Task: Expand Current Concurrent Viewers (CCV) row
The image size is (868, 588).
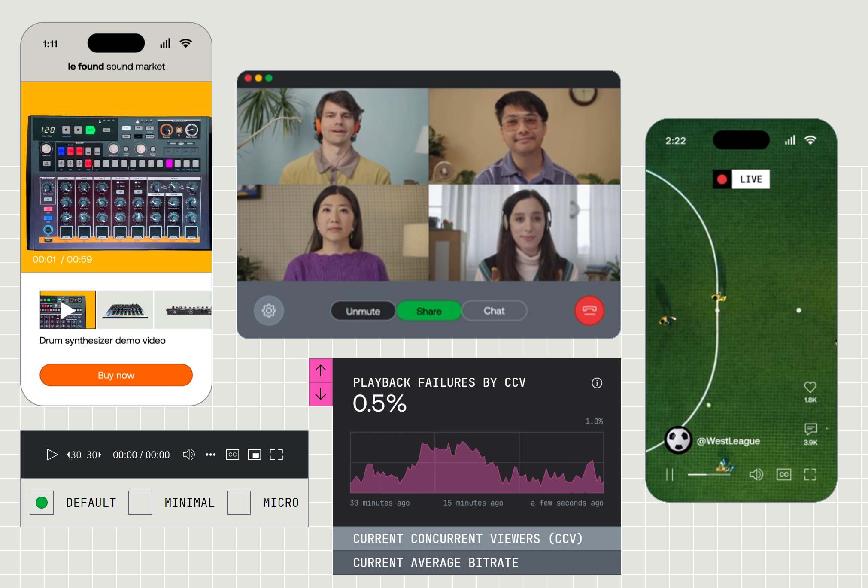Action: coord(476,539)
